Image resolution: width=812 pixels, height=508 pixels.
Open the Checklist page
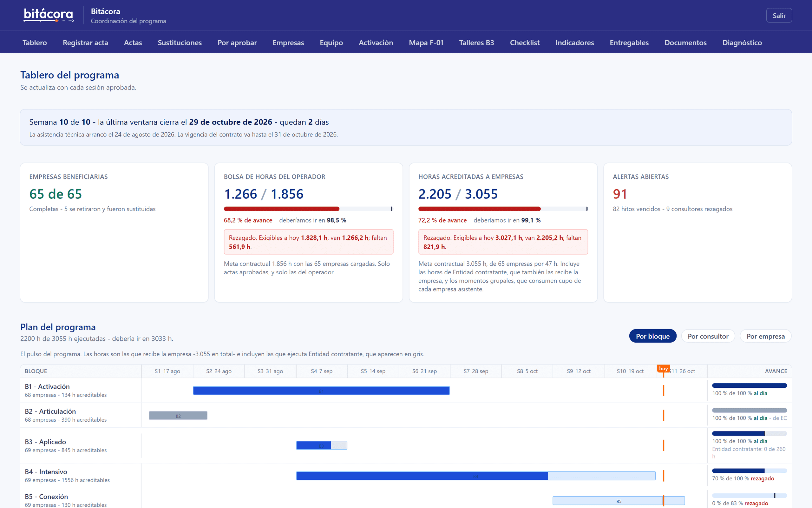pos(524,43)
